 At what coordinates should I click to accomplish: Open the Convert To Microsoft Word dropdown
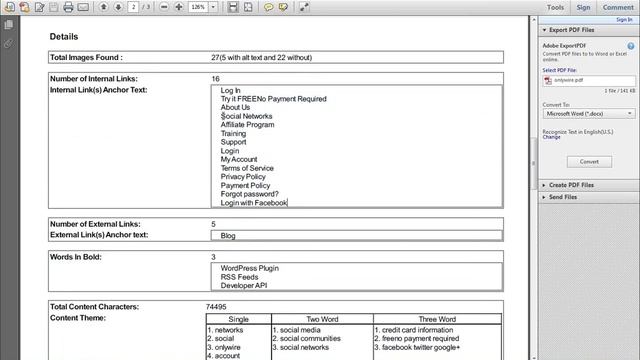[x=589, y=113]
